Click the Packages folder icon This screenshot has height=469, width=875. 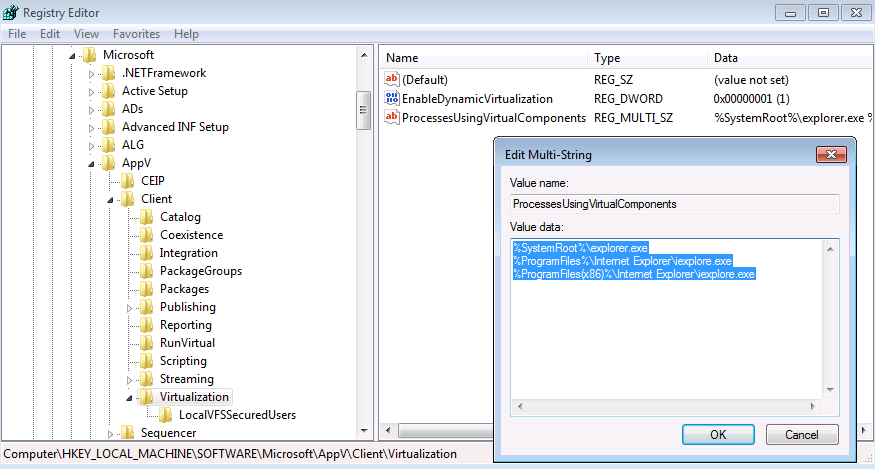pos(146,289)
